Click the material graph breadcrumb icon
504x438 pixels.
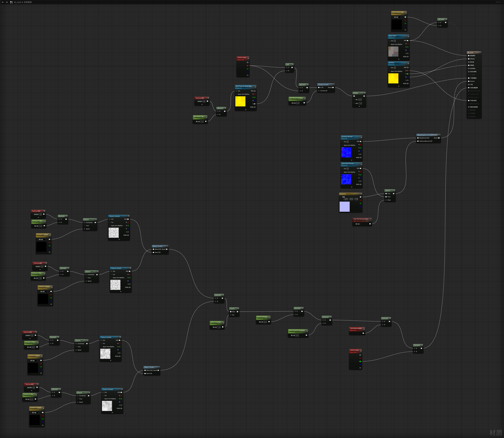tap(11, 2)
